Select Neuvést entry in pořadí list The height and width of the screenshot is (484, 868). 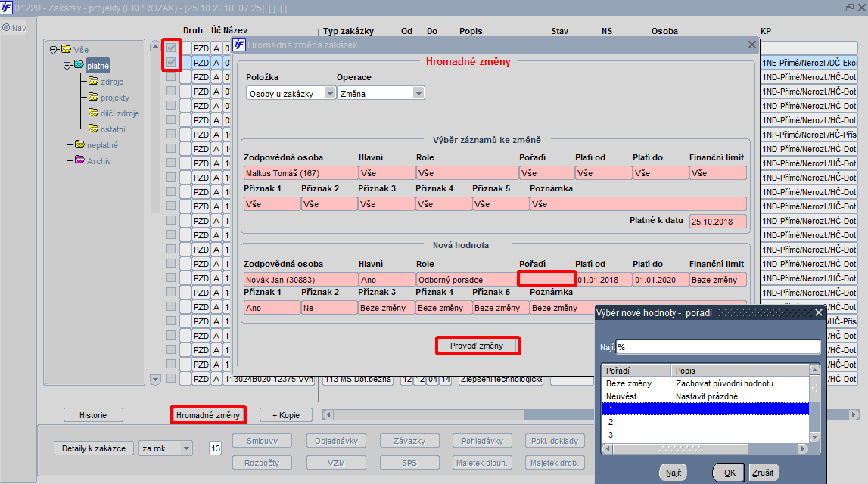point(705,396)
